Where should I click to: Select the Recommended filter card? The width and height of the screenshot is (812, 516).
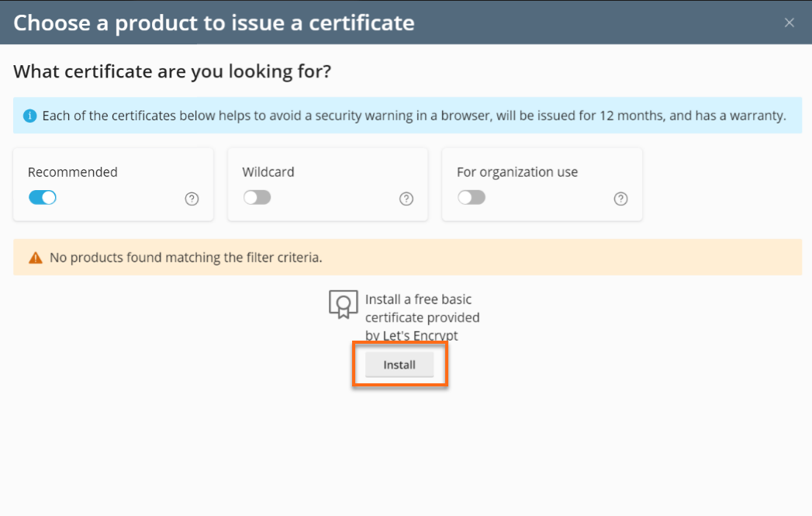(113, 184)
